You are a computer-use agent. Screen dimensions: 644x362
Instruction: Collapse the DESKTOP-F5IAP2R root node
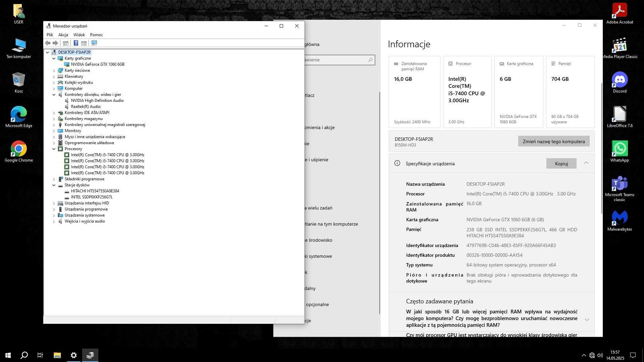coord(48,52)
